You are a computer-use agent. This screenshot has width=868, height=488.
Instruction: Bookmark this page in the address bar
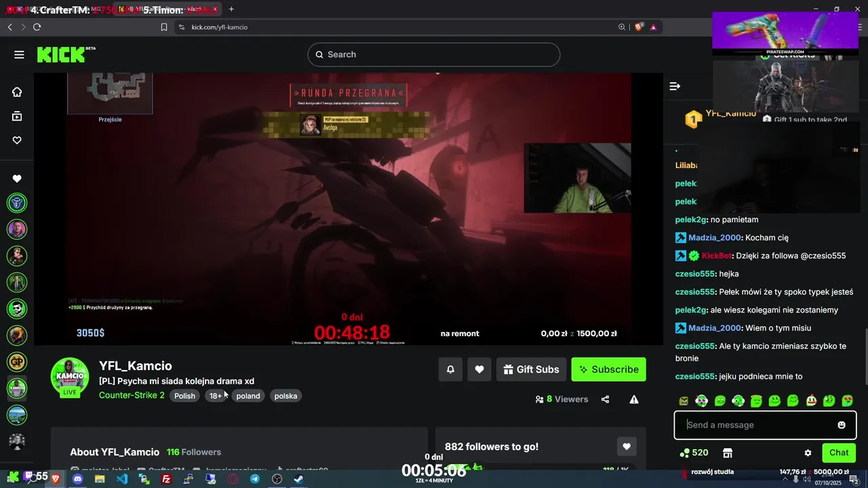click(164, 27)
